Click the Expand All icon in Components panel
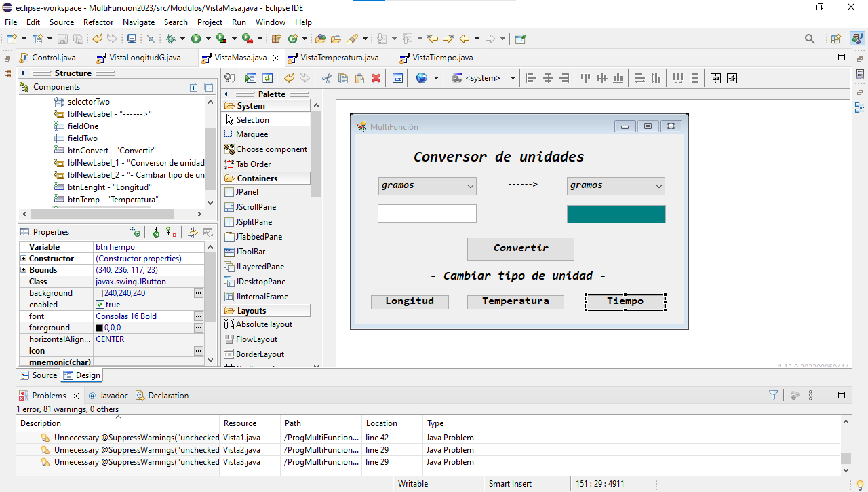This screenshot has width=868, height=492. click(x=193, y=87)
